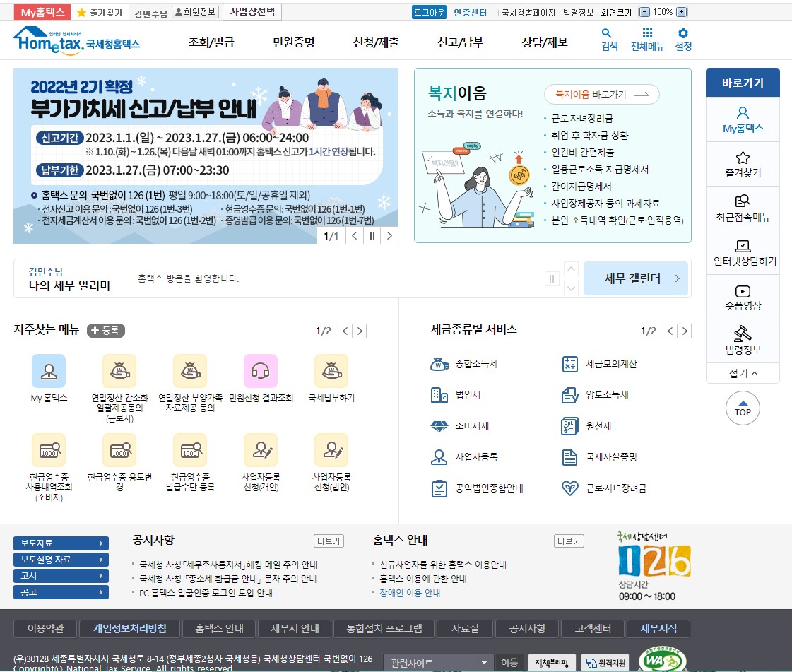Select 양도소득세 service
Screen dimensions: 792x672
point(595,395)
